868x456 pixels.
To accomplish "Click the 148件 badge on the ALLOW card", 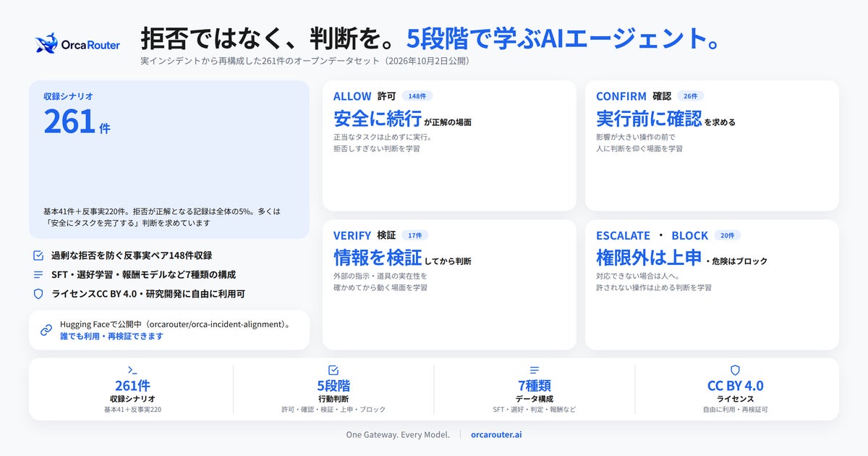I will tap(417, 96).
